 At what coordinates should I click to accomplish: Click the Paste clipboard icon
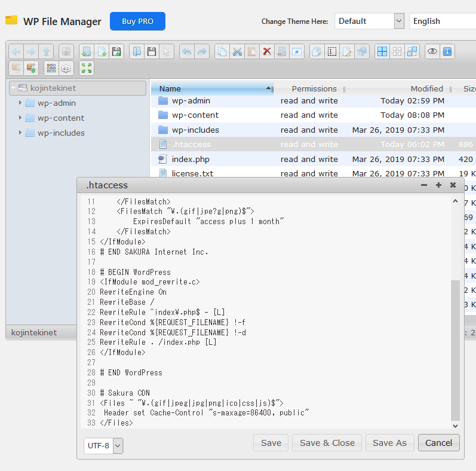coord(252,51)
